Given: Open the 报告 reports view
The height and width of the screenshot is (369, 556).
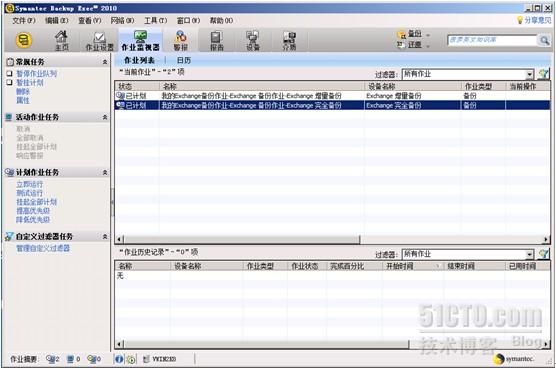Looking at the screenshot, I should pos(217,41).
